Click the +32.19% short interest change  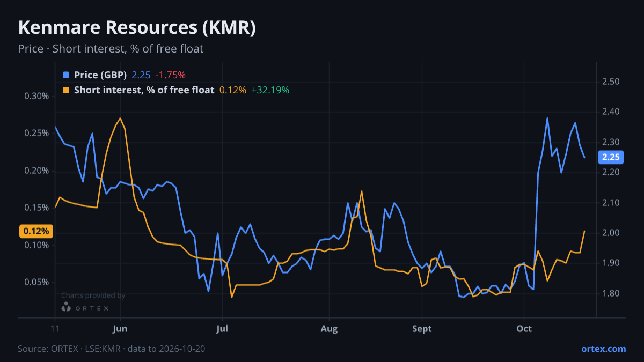click(270, 90)
